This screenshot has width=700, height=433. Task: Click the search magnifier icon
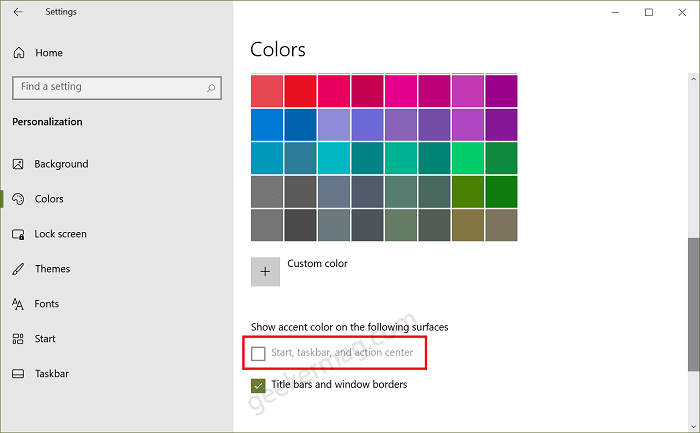click(211, 88)
